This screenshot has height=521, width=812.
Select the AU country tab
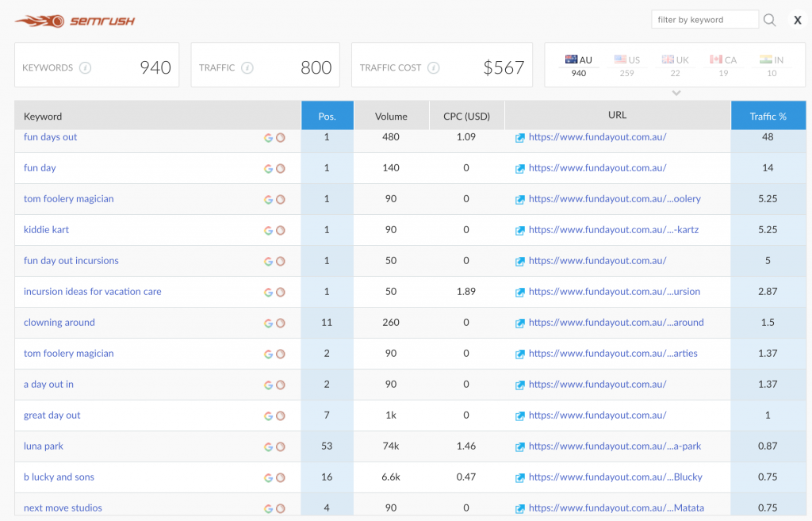(578, 66)
